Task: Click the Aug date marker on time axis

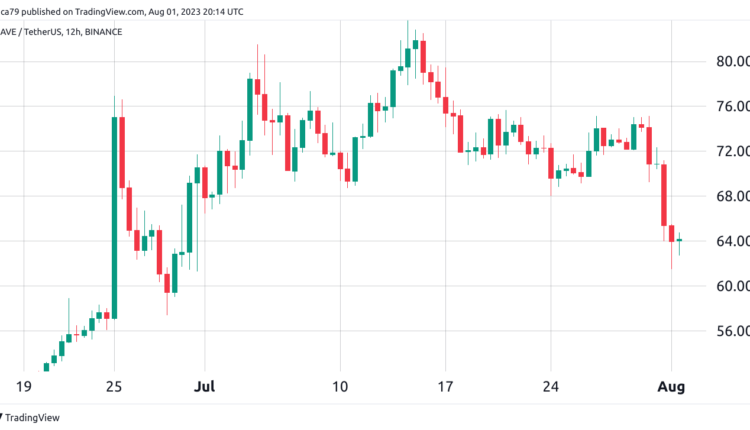Action: click(669, 384)
